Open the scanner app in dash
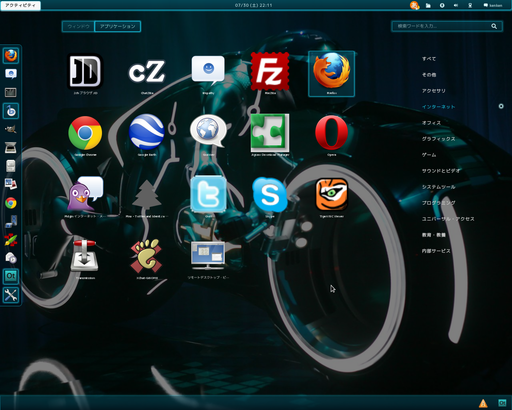The width and height of the screenshot is (512, 410). click(11, 147)
